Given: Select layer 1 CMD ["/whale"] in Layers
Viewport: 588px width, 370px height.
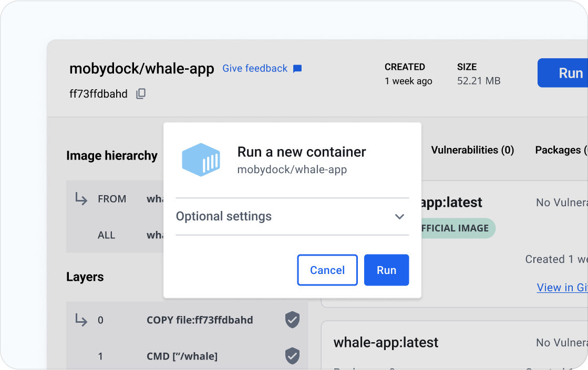Looking at the screenshot, I should [181, 356].
